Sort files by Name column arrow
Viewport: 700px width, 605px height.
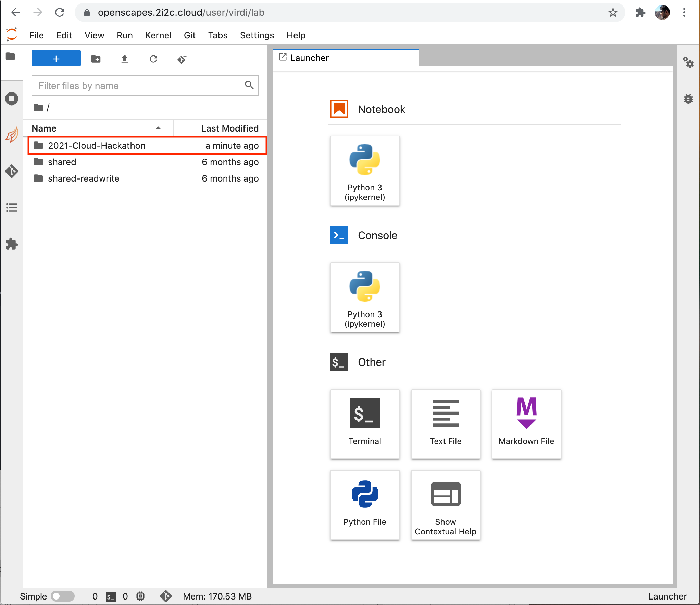click(x=158, y=128)
